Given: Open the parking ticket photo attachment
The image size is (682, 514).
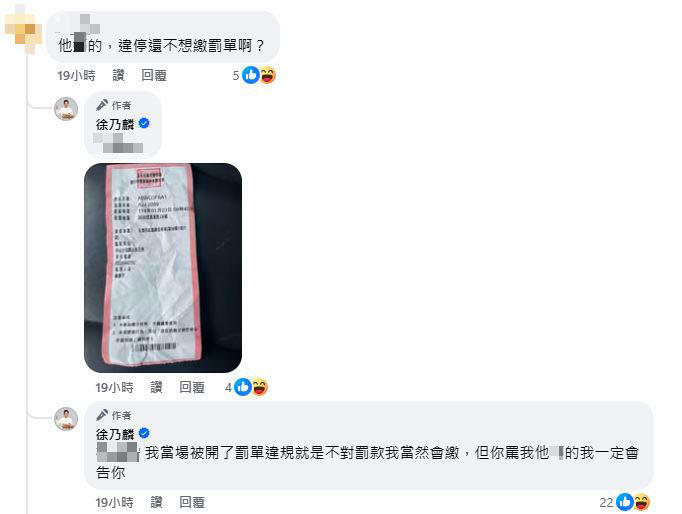Looking at the screenshot, I should point(163,268).
